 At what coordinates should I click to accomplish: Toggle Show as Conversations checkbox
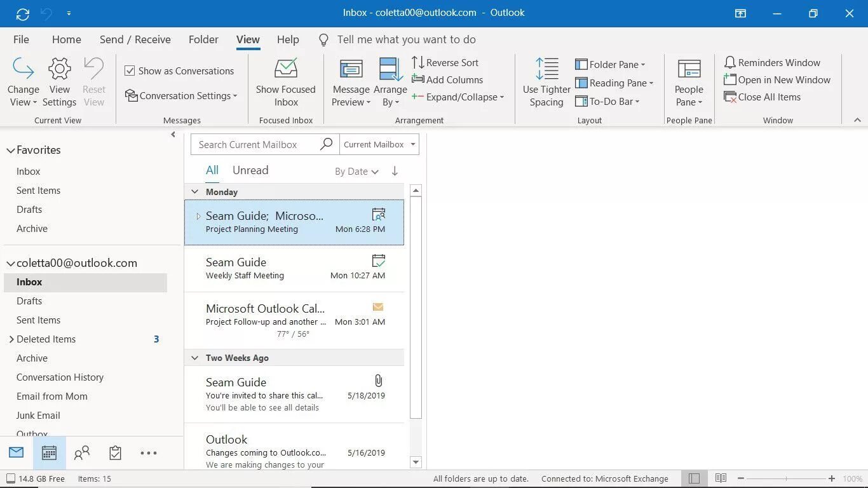pos(130,71)
